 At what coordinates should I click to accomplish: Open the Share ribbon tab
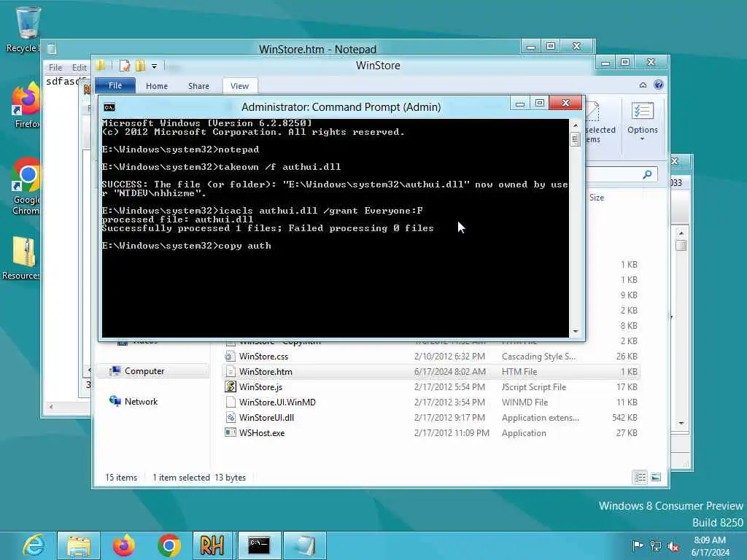tap(198, 86)
